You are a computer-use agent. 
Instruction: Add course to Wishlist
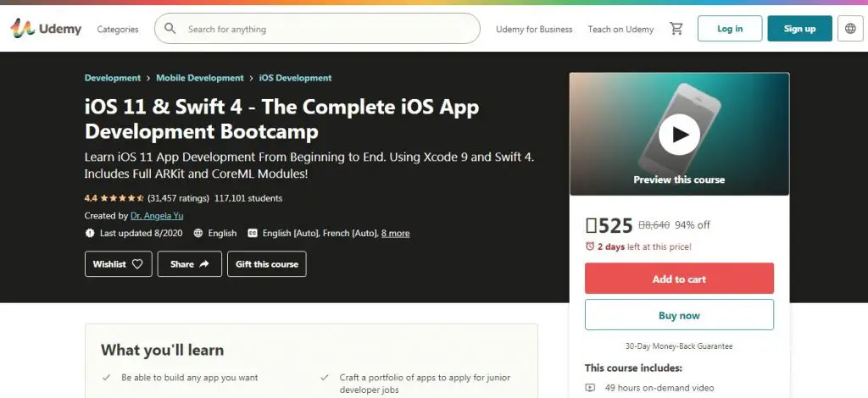tap(118, 264)
